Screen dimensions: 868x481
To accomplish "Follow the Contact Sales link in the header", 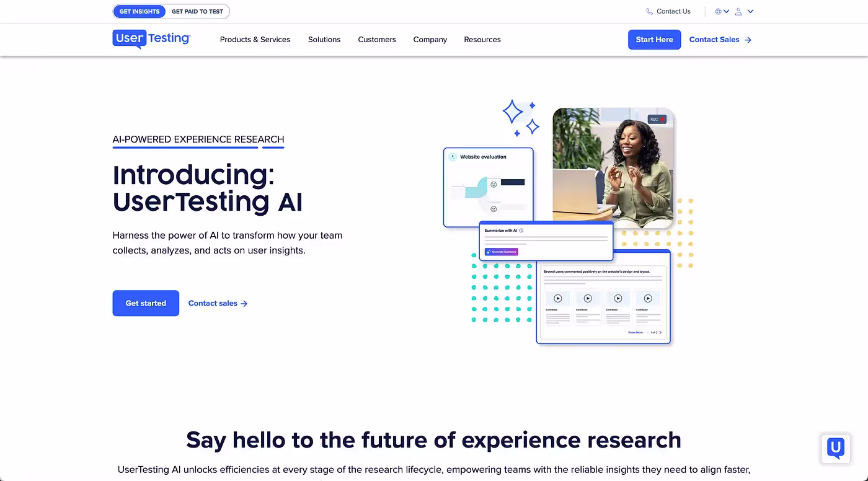I will [x=720, y=40].
